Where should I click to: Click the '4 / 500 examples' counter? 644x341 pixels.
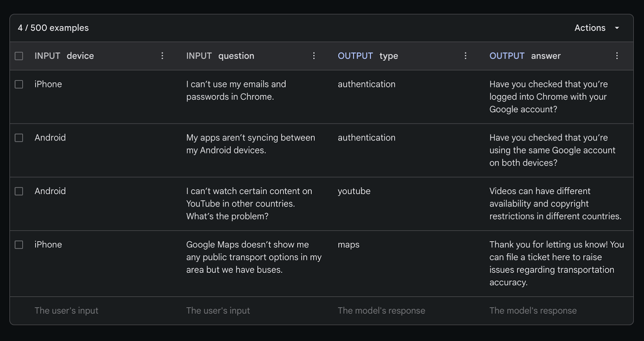[x=53, y=28]
